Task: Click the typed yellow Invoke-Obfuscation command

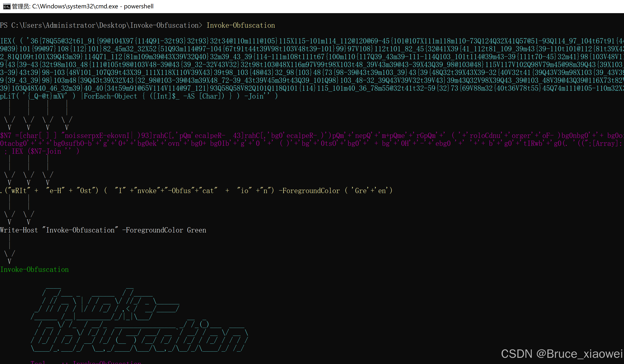Action: click(240, 25)
